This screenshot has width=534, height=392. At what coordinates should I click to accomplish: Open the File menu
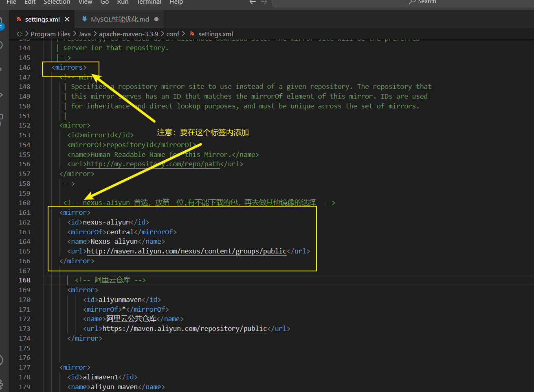pos(11,2)
